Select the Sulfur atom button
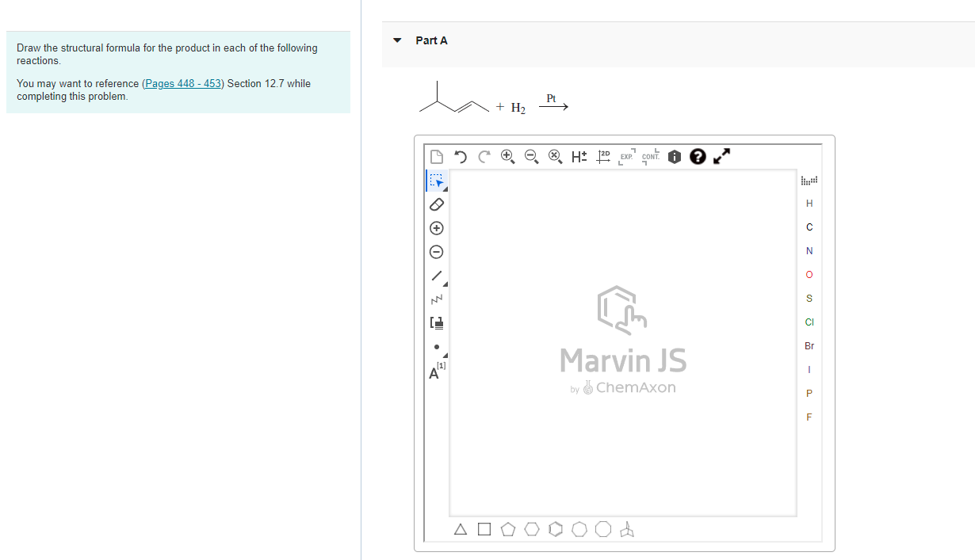This screenshot has height=560, width=975. (x=809, y=299)
